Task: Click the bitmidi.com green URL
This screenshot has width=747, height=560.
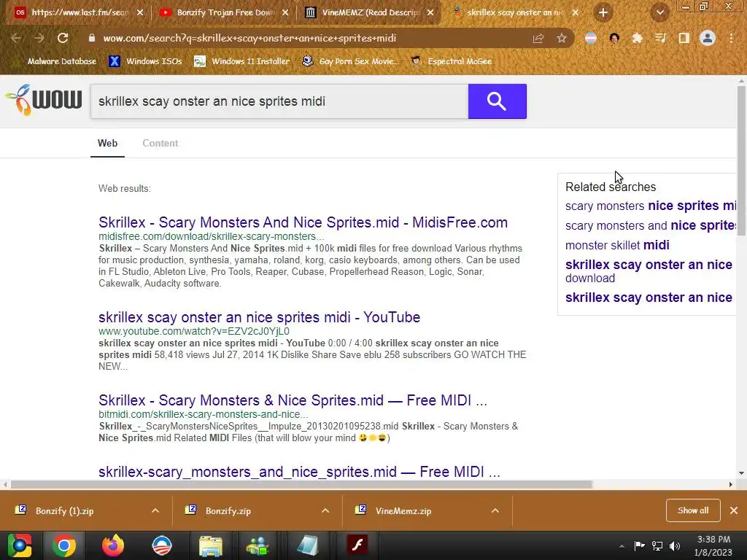Action: (204, 414)
